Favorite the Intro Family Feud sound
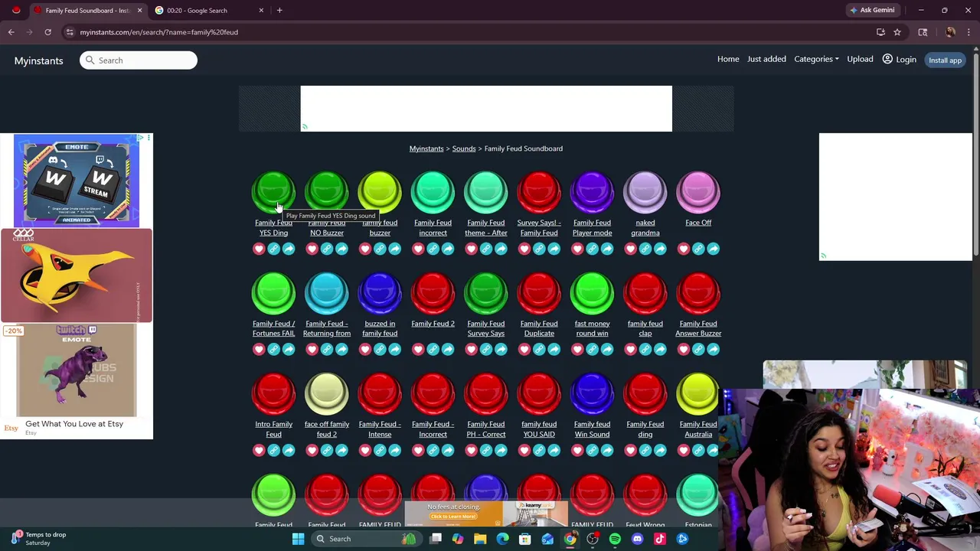The image size is (980, 551). (x=259, y=451)
